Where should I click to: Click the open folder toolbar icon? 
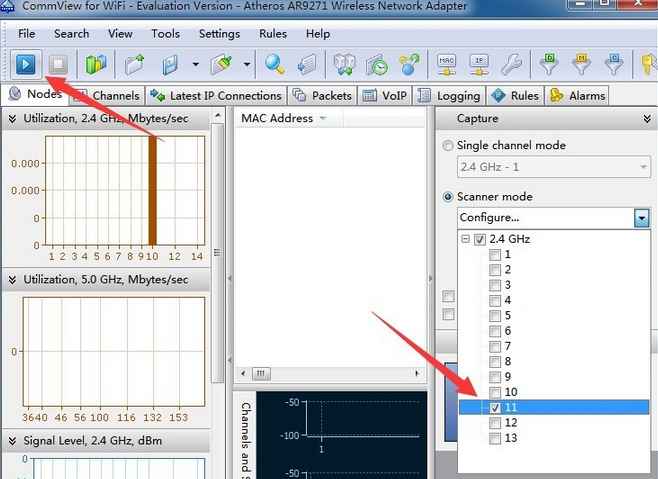pos(135,64)
